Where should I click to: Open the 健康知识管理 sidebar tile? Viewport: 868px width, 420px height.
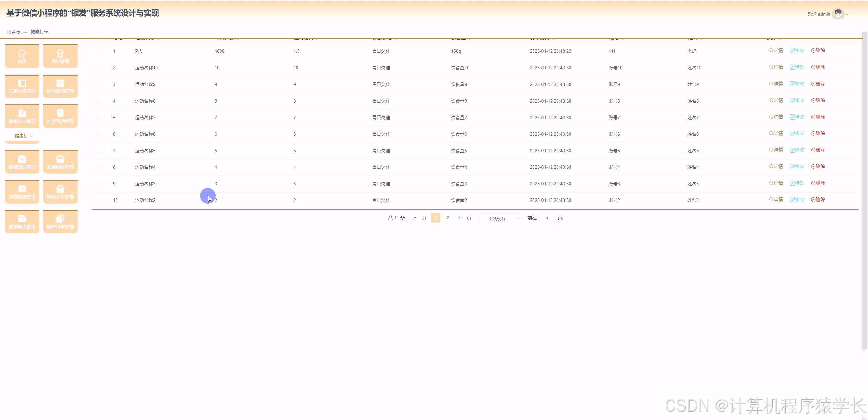point(22,162)
